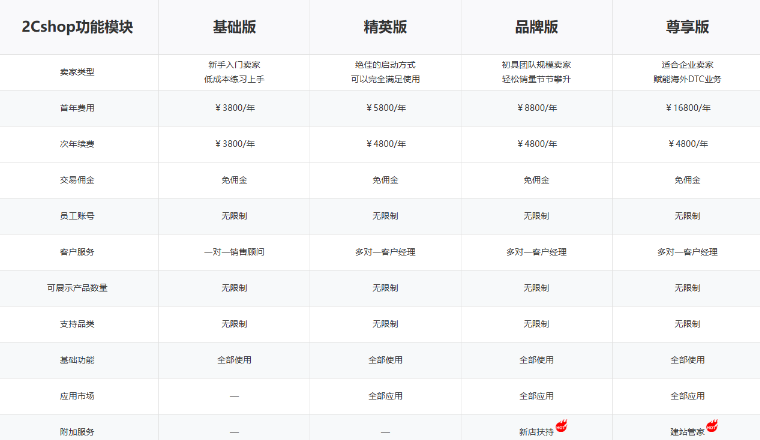
Task: Click 免佣金 under the 基础版 column
Action: [235, 180]
